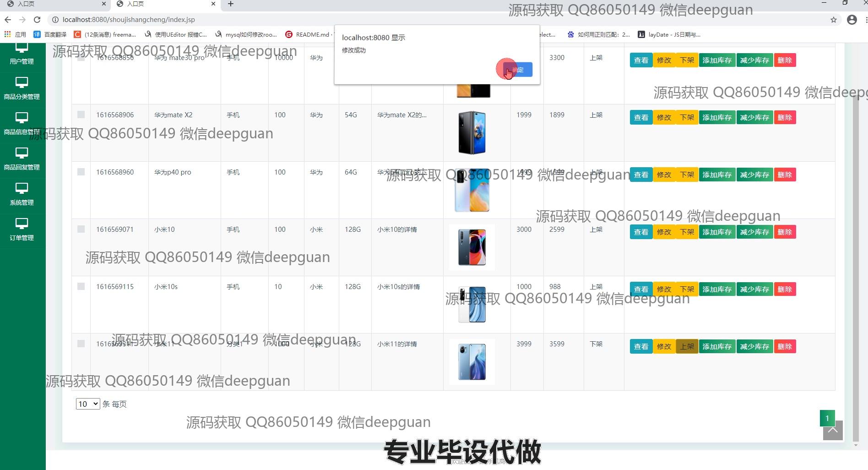
Task: Click the scroll-to-top arrow icon
Action: [x=832, y=431]
